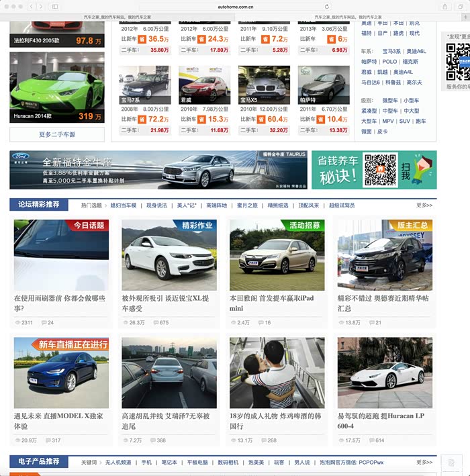Click the 省 badge beside 10.4万
This screenshot has width=470, height=476.
point(321,120)
